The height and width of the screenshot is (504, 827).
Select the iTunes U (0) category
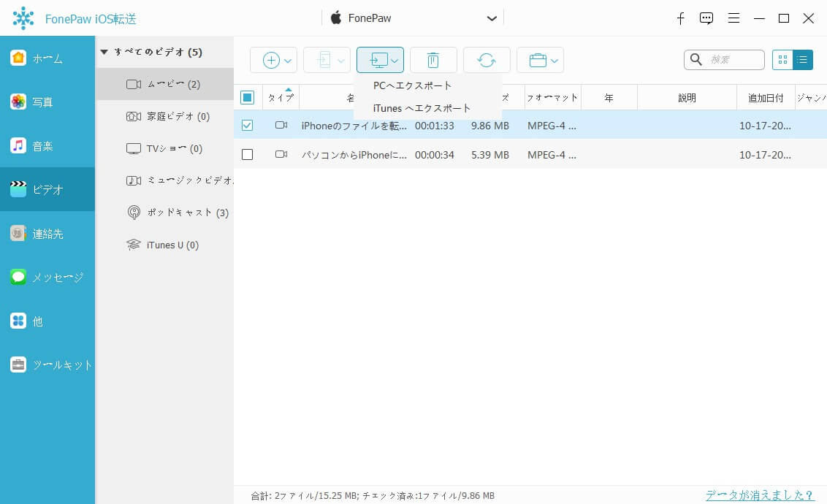click(x=164, y=245)
